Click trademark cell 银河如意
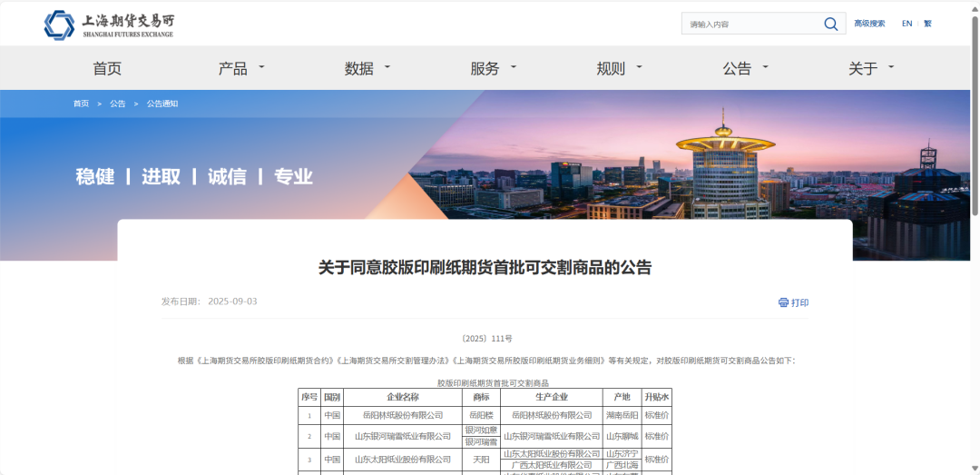Screen dimensions: 980x475 pyautogui.click(x=481, y=430)
